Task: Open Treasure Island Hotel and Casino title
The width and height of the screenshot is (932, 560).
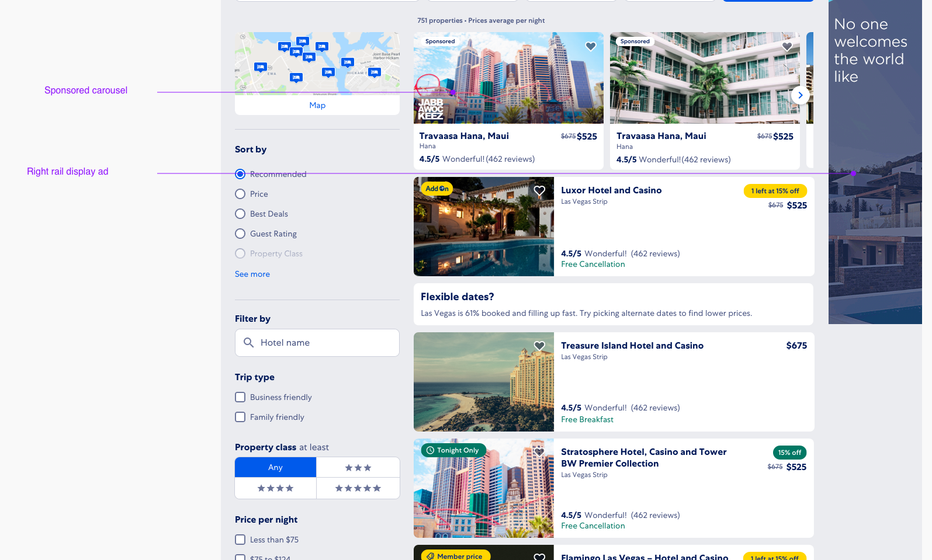Action: point(632,346)
